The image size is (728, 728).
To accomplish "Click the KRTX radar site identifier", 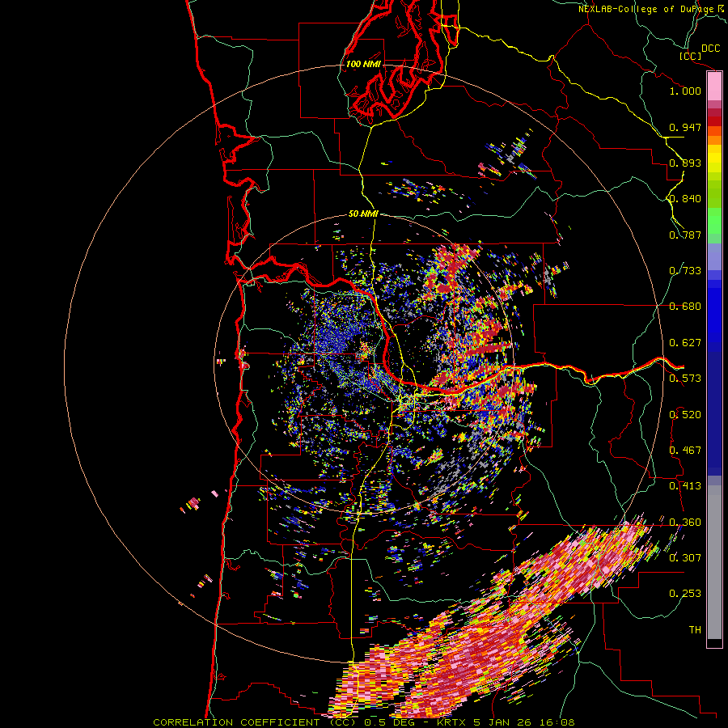I will (453, 722).
